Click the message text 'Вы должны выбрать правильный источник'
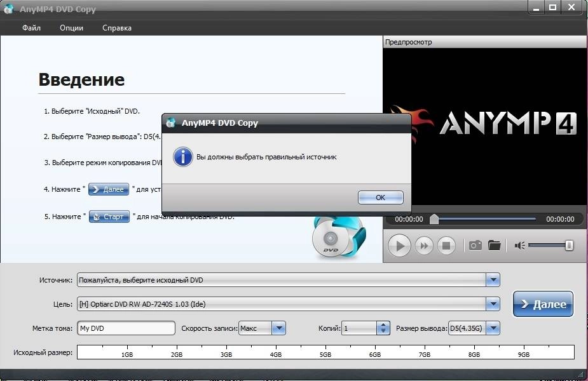This screenshot has height=381, width=588. pyautogui.click(x=266, y=157)
